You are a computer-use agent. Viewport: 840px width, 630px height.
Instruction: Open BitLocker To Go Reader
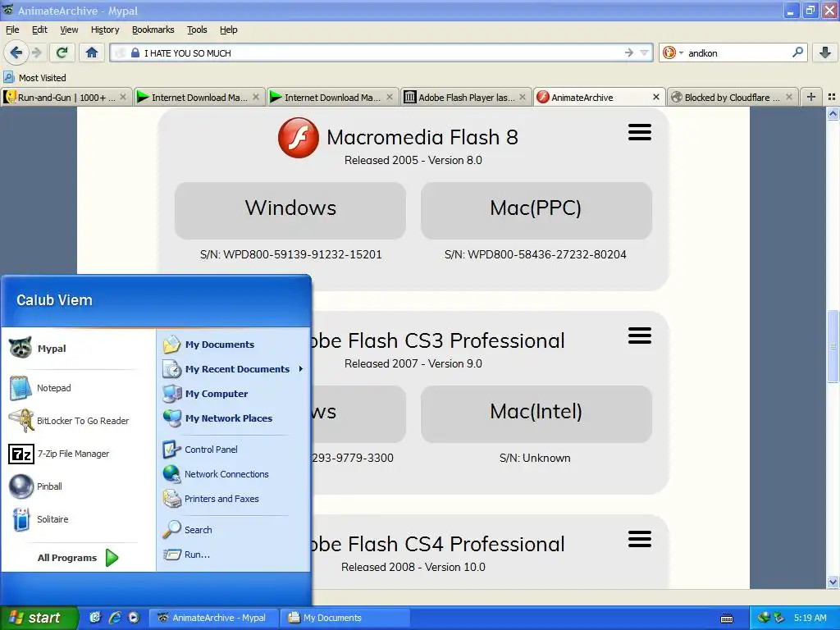pos(78,421)
